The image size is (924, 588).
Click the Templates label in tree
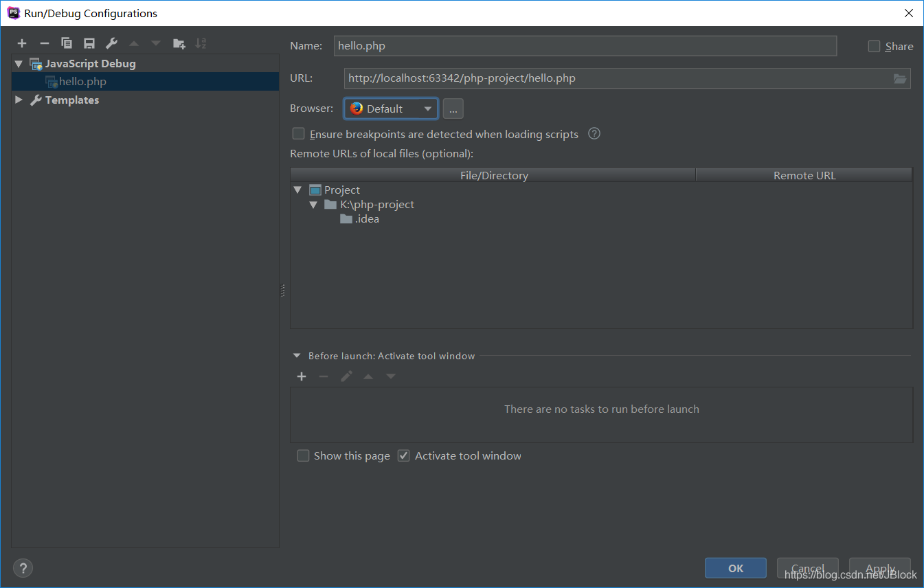[x=72, y=100]
